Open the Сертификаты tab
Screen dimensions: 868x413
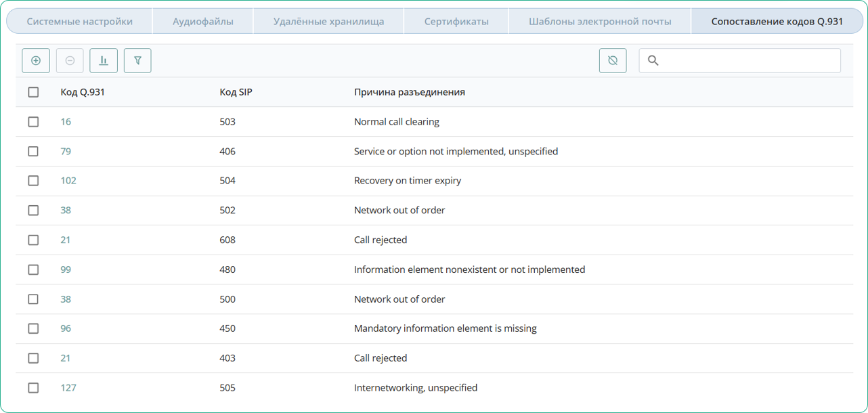[x=456, y=22]
